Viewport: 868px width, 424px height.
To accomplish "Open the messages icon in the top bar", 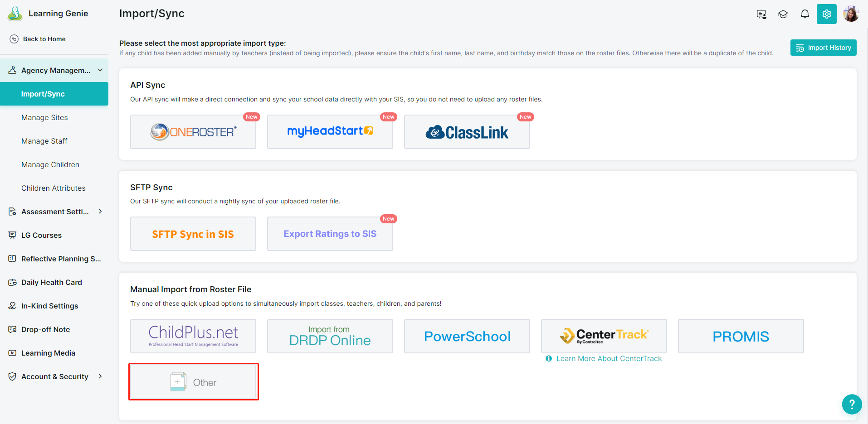I will [761, 14].
